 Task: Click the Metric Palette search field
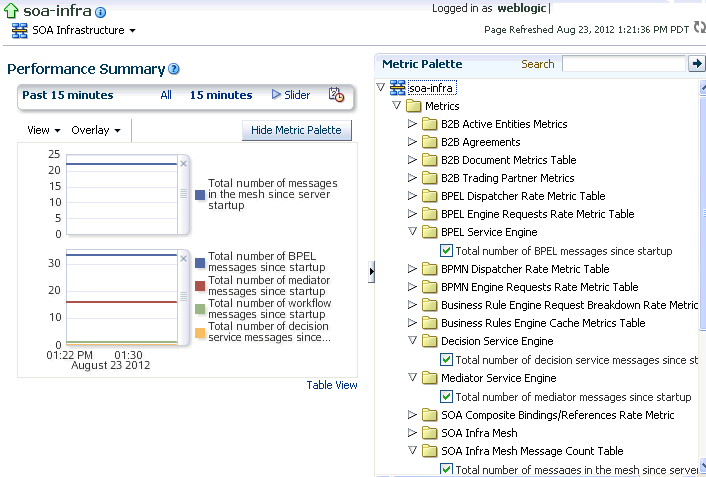[624, 64]
